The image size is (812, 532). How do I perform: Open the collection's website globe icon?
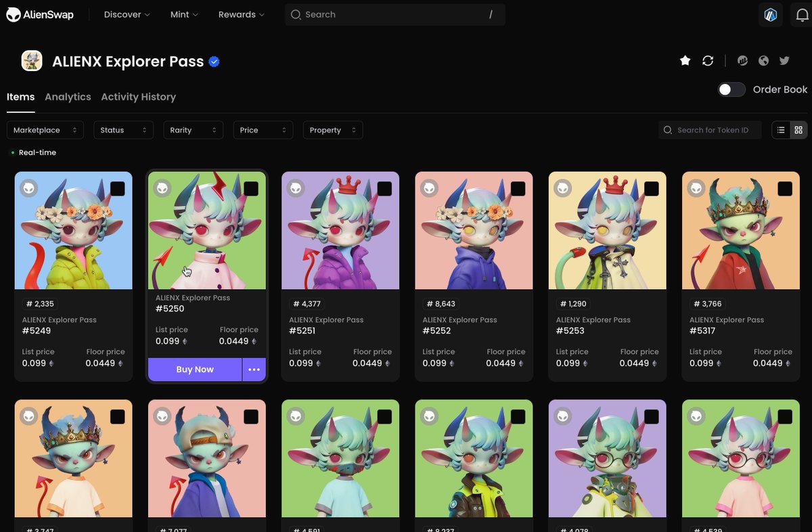763,61
